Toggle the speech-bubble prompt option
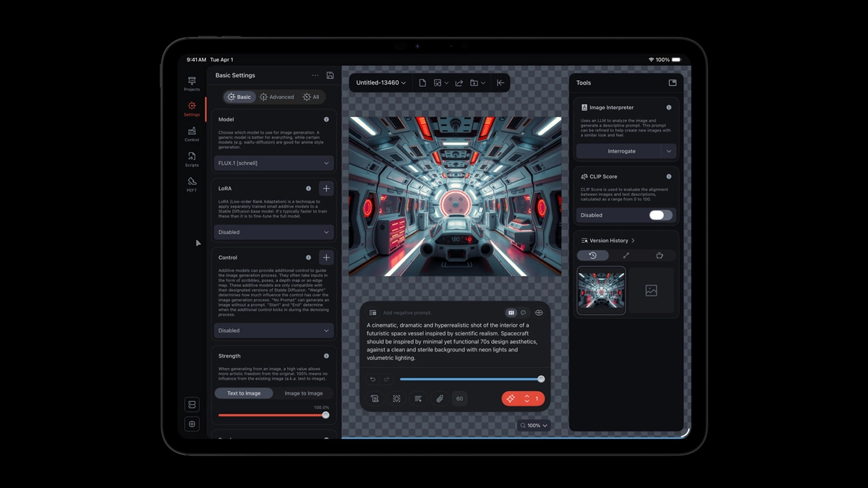Viewport: 868px width, 488px height. pyautogui.click(x=524, y=312)
